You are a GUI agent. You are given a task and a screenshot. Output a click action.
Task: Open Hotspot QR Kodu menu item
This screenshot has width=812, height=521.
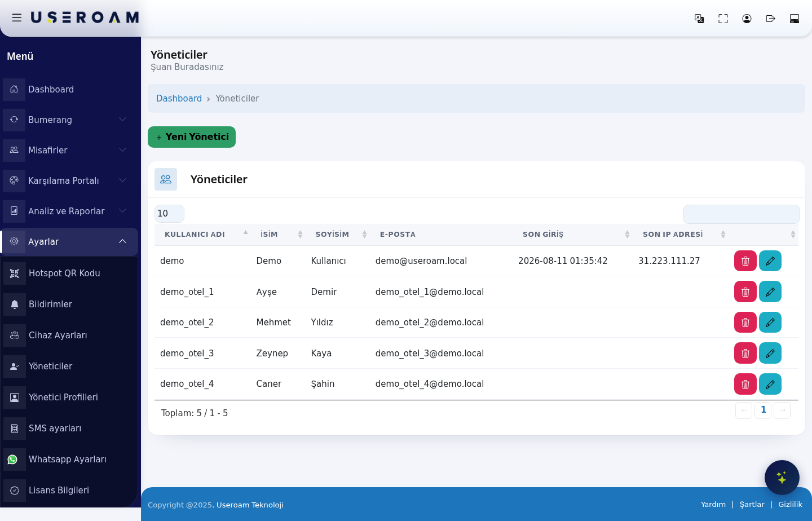click(70, 273)
